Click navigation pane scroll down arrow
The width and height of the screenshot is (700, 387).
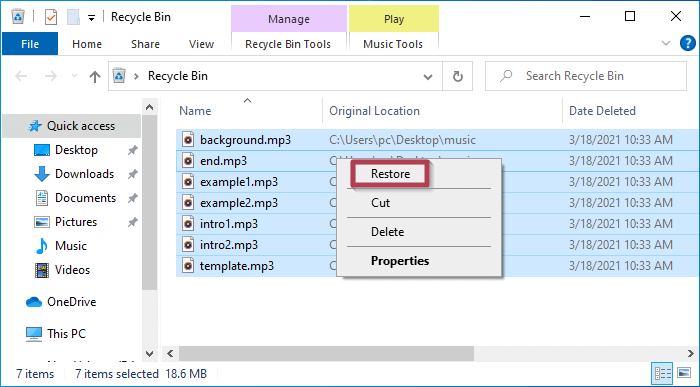click(150, 354)
